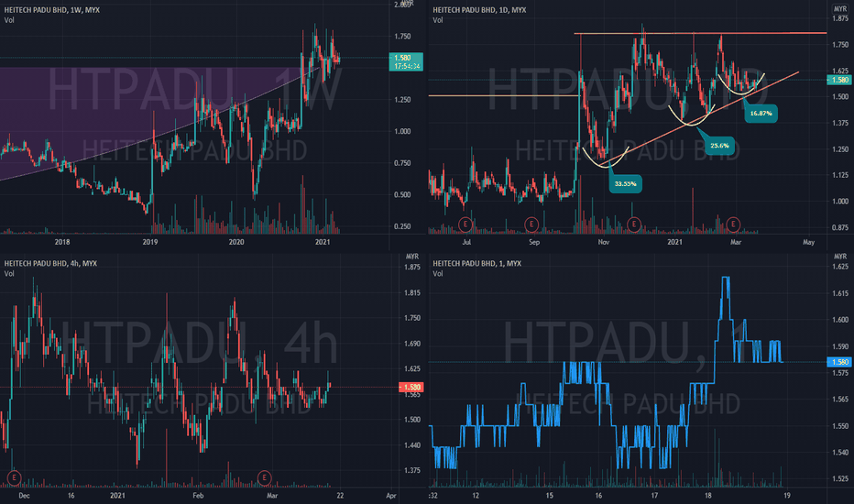Click the 1.250 value on the 1D price axis
This screenshot has width=854, height=504.
click(x=840, y=149)
